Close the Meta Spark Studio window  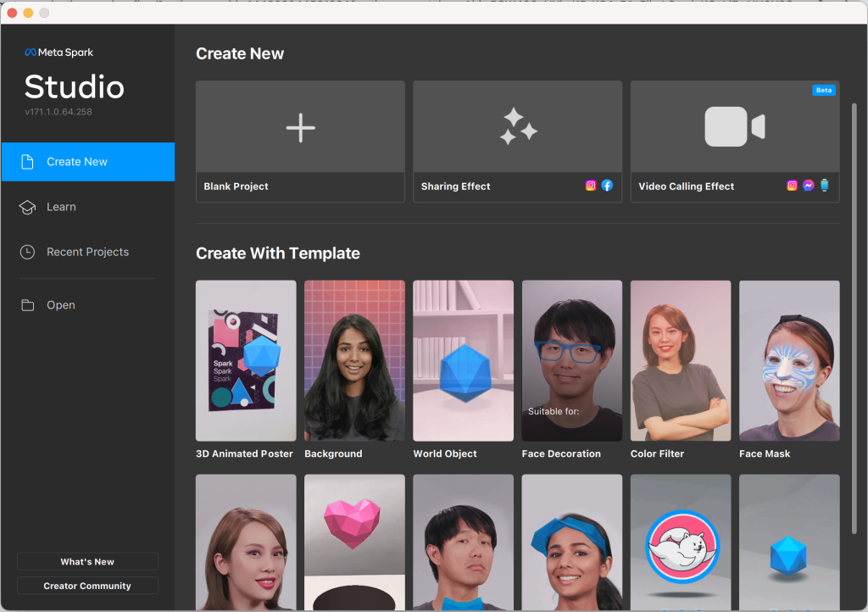pos(12,13)
